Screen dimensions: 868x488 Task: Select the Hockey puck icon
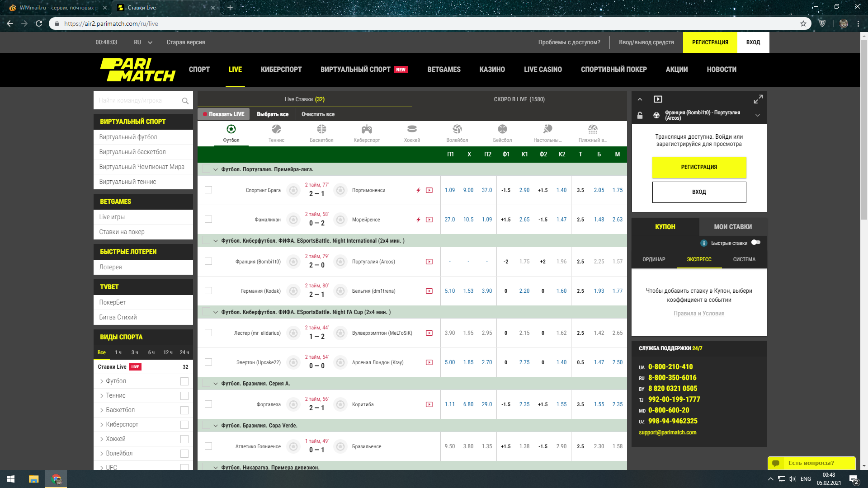(x=412, y=130)
